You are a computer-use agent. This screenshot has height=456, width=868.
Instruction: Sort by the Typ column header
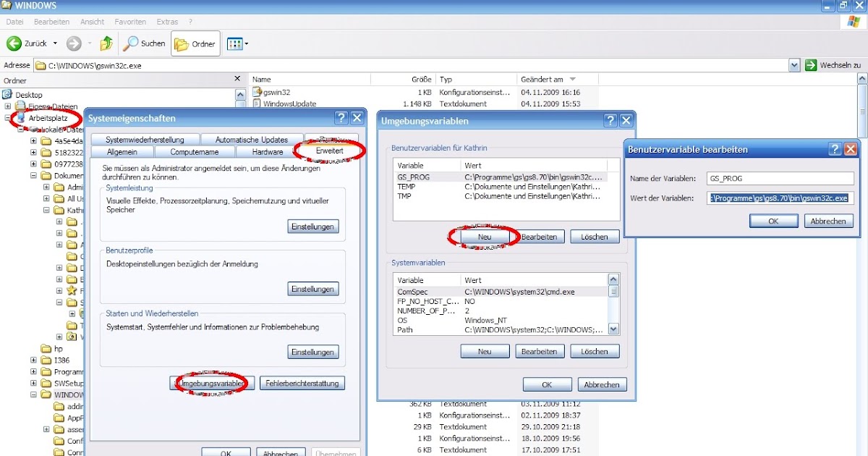(475, 80)
